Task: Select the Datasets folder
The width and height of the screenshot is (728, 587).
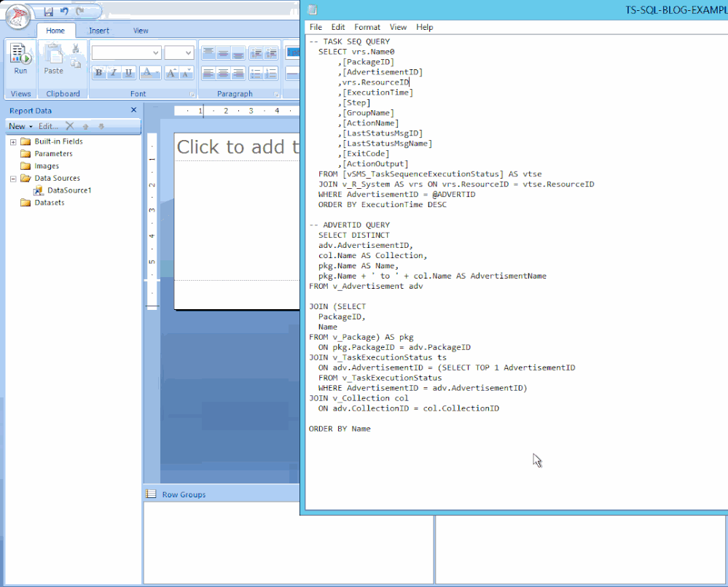Action: pos(43,203)
